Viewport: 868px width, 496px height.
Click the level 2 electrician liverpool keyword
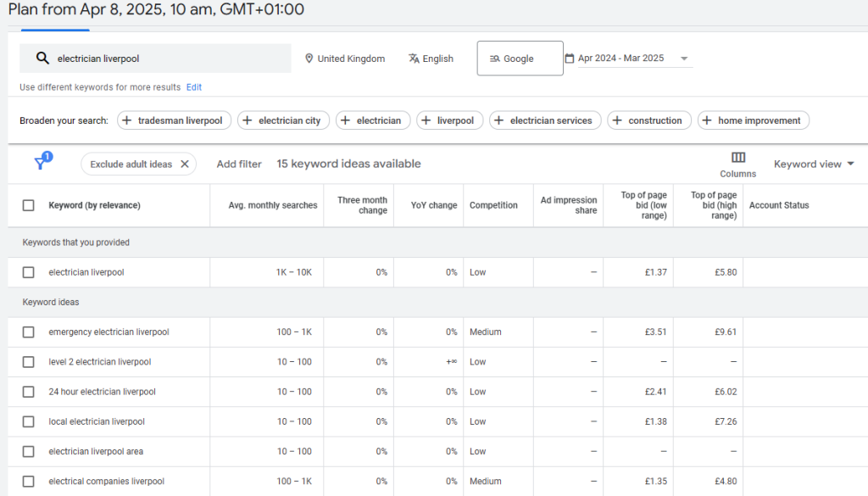100,362
